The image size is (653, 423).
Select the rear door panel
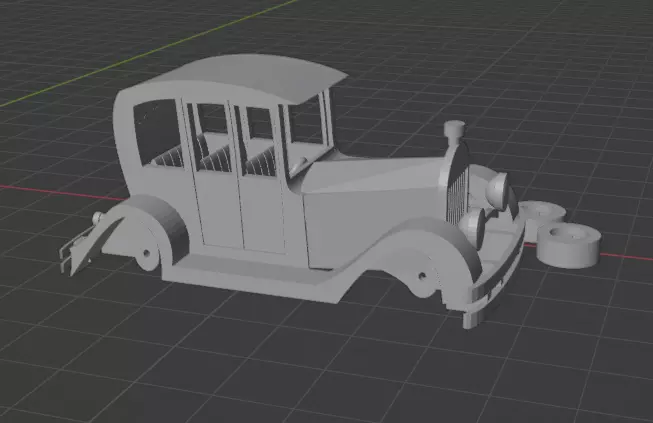(218, 208)
